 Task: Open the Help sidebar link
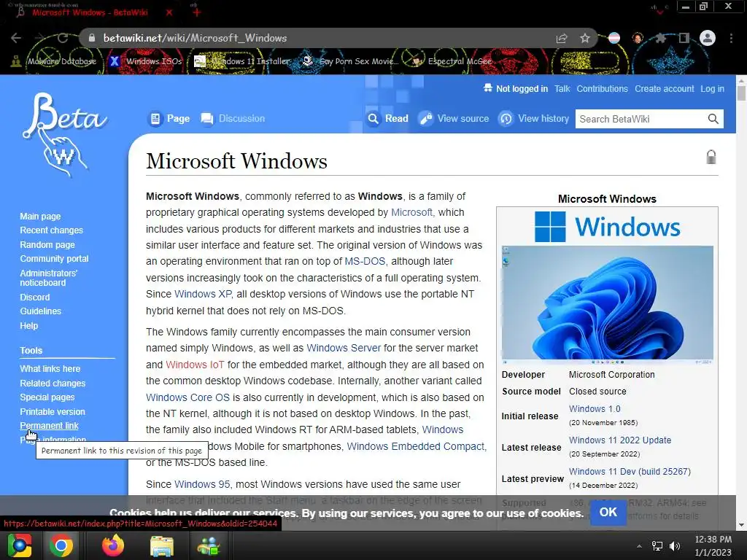(x=28, y=326)
